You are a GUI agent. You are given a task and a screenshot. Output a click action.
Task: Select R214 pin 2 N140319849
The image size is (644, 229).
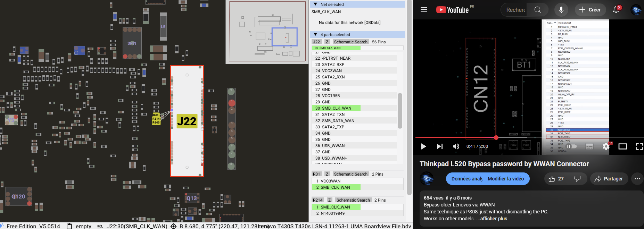point(357,213)
